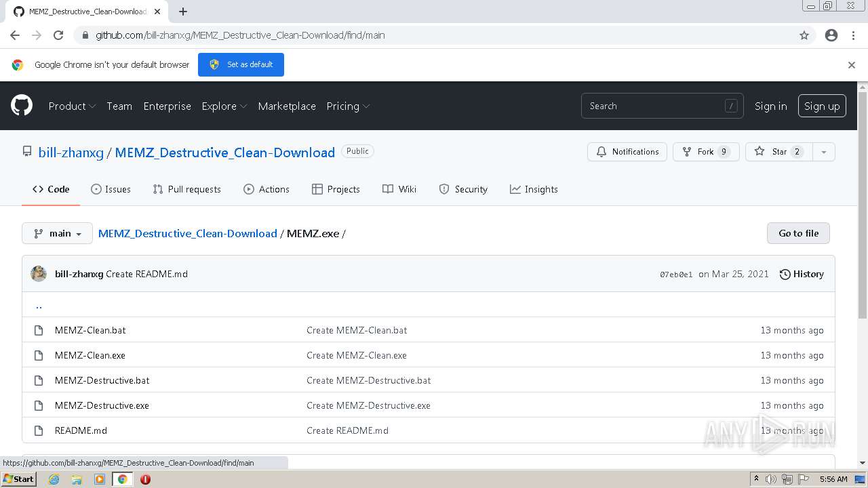Open the MEMZ-Destructive.exe file
This screenshot has height=488, width=868.
pyautogui.click(x=102, y=405)
